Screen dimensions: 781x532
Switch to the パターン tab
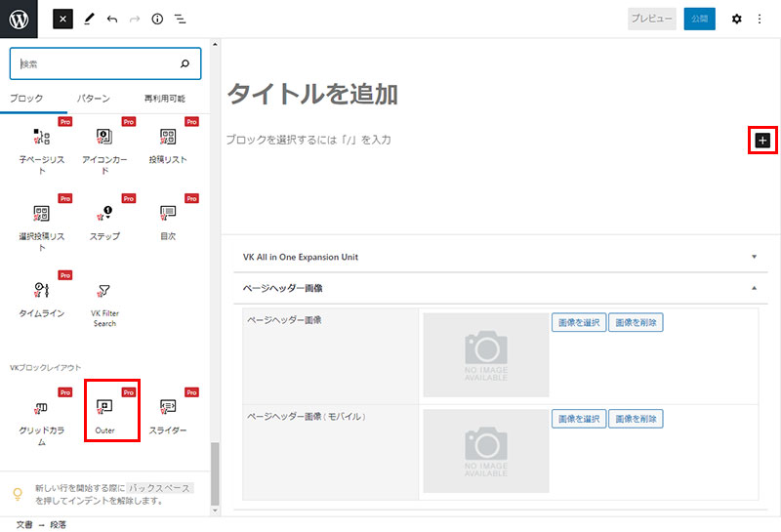(94, 99)
